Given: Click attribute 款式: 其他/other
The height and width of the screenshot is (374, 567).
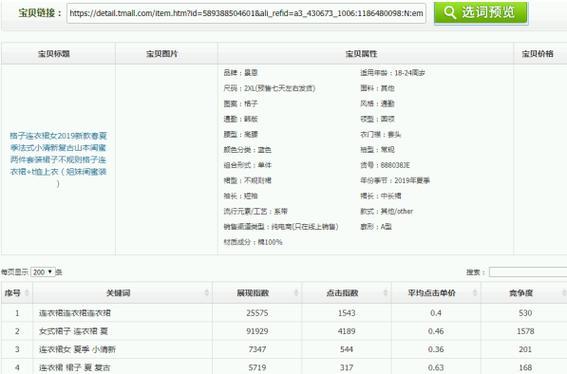Looking at the screenshot, I should (x=387, y=211).
